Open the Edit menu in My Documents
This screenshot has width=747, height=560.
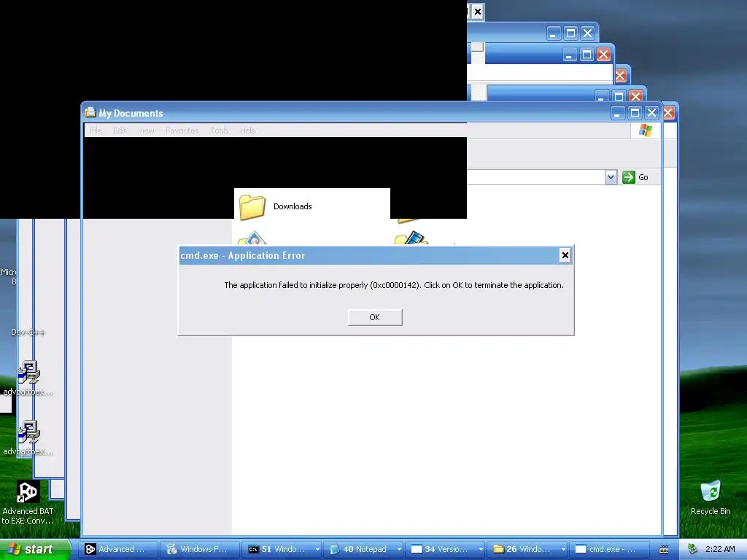120,131
